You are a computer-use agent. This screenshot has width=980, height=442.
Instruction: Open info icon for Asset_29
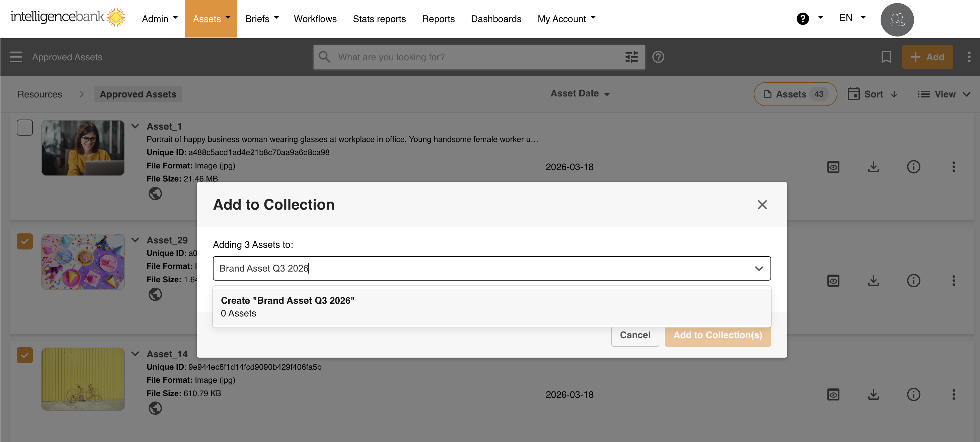click(x=913, y=281)
